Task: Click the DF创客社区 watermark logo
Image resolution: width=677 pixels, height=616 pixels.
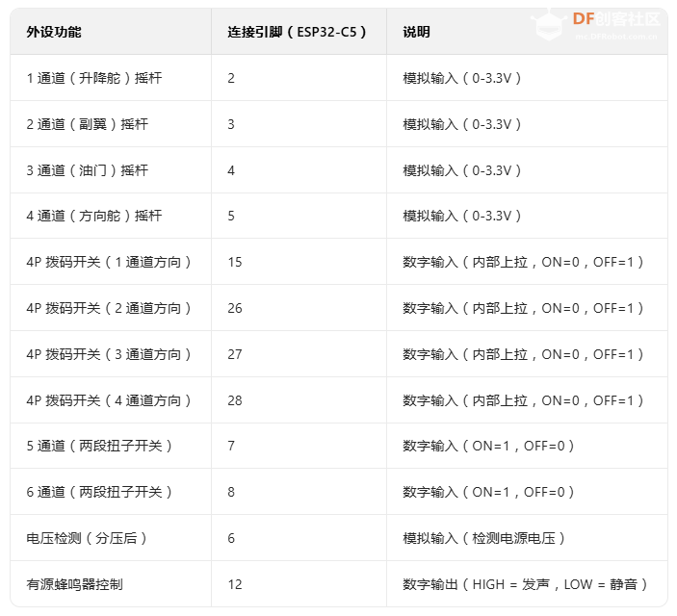Action: [616, 21]
